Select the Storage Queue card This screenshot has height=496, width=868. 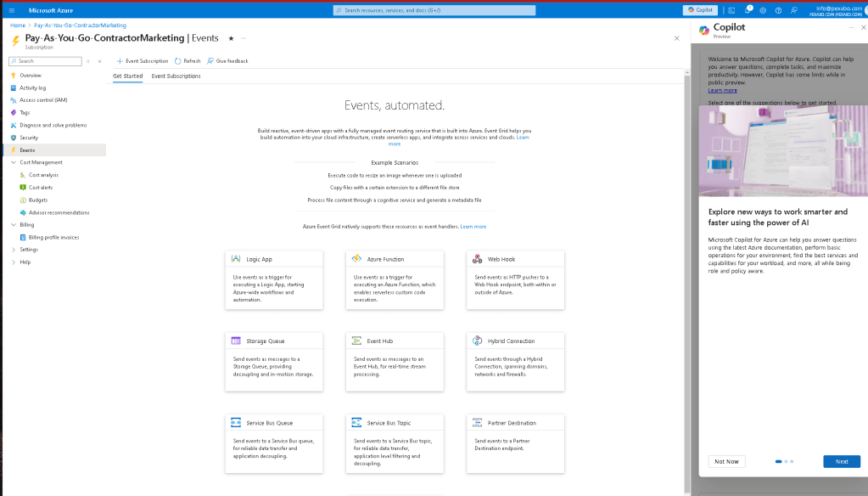tap(274, 362)
